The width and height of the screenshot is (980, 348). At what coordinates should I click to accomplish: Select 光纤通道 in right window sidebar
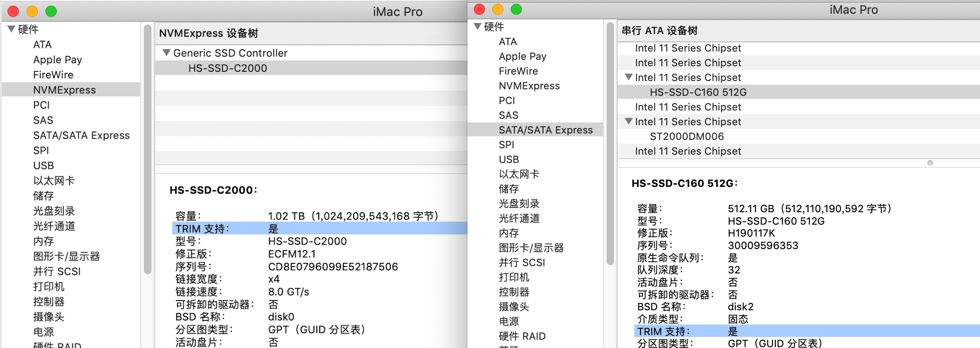(x=519, y=218)
